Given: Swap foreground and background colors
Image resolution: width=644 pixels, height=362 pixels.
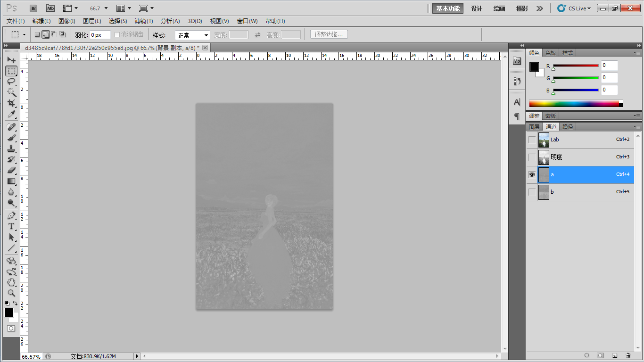Looking at the screenshot, I should tap(15, 303).
